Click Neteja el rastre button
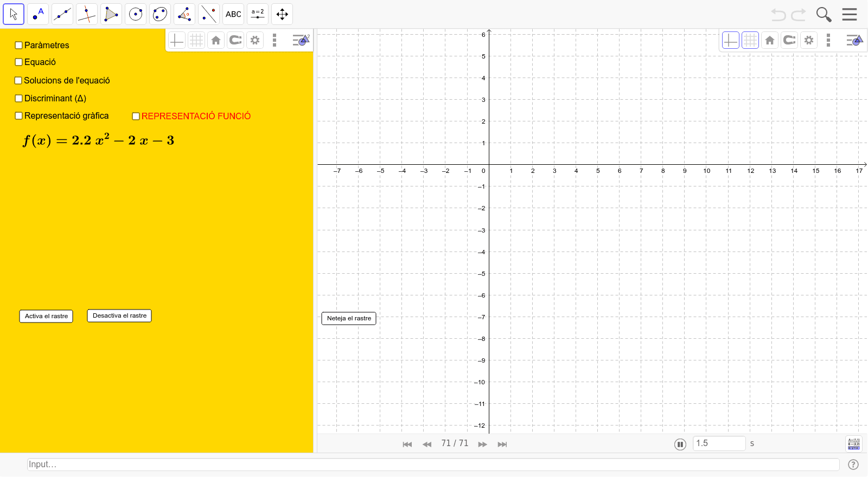The width and height of the screenshot is (868, 477). (x=349, y=318)
